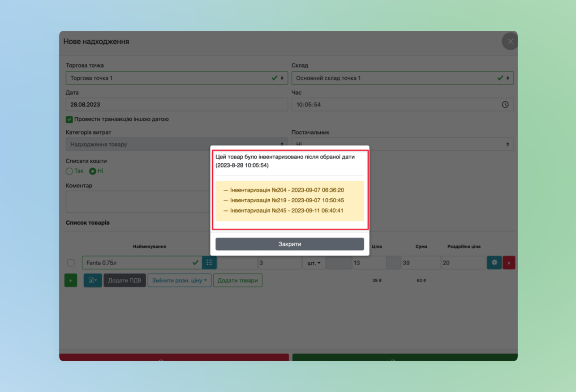Select the Ні radio button under Списати кошти
Image resolution: width=576 pixels, height=392 pixels.
pyautogui.click(x=93, y=171)
